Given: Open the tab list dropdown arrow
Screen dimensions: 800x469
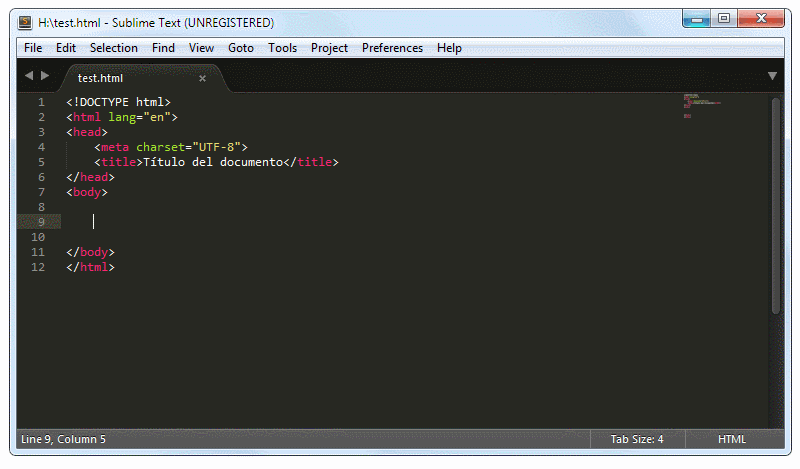Looking at the screenshot, I should pos(772,76).
